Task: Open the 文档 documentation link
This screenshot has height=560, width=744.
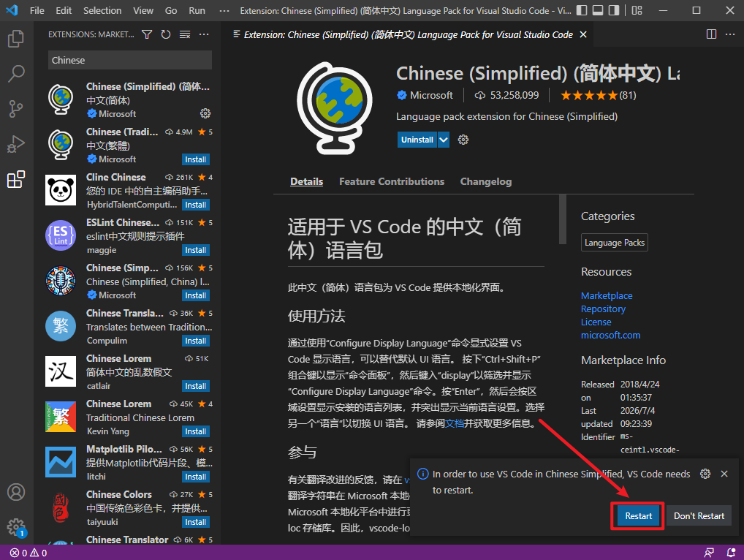Action: (x=455, y=423)
